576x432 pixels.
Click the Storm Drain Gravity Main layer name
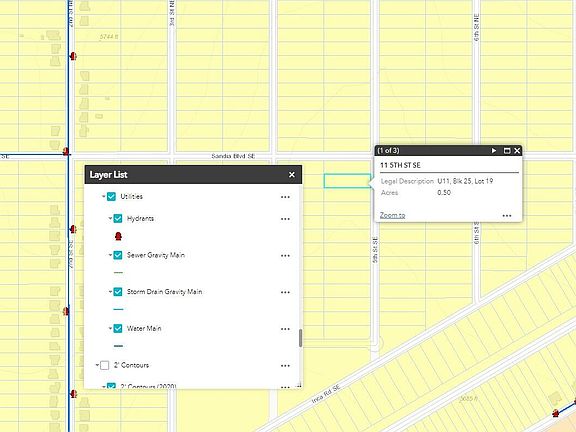pos(165,292)
